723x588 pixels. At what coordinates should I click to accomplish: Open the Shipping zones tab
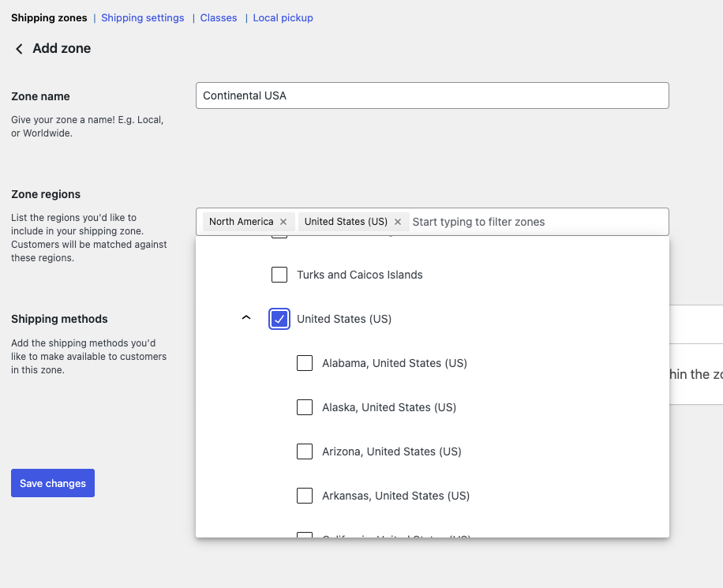click(x=48, y=17)
